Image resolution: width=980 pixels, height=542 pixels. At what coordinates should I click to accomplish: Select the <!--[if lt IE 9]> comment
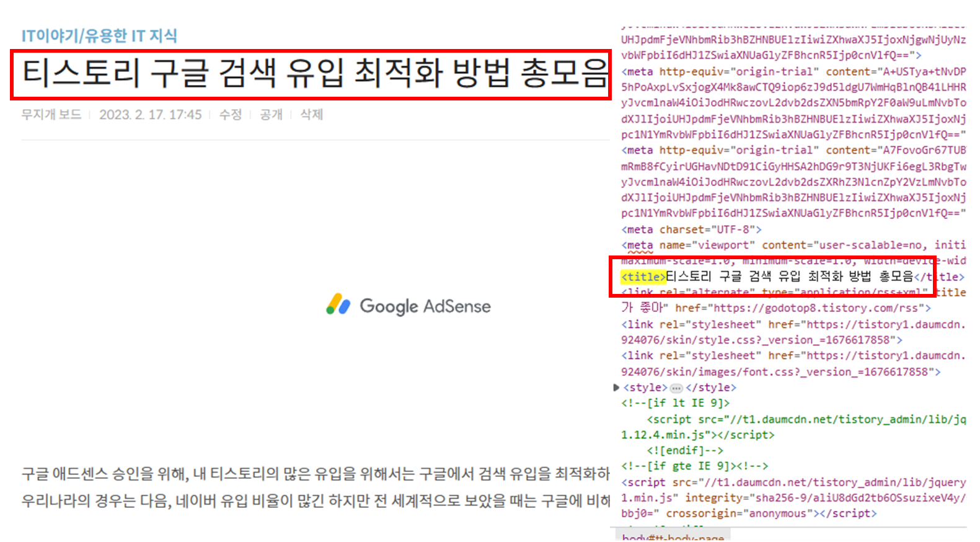point(676,403)
